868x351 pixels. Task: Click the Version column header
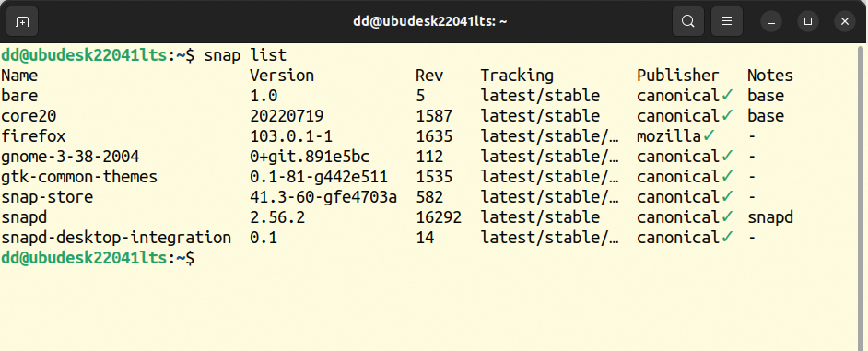click(282, 76)
